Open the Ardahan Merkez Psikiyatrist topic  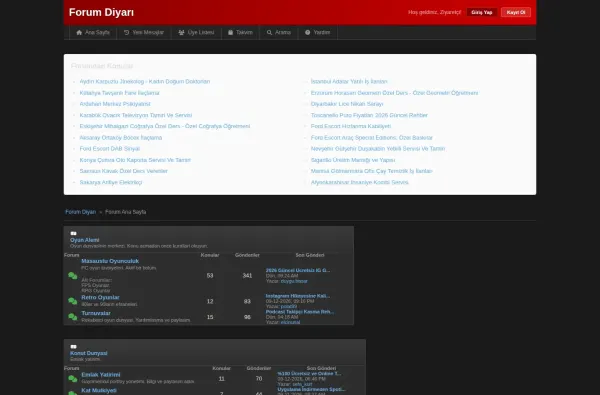[115, 104]
